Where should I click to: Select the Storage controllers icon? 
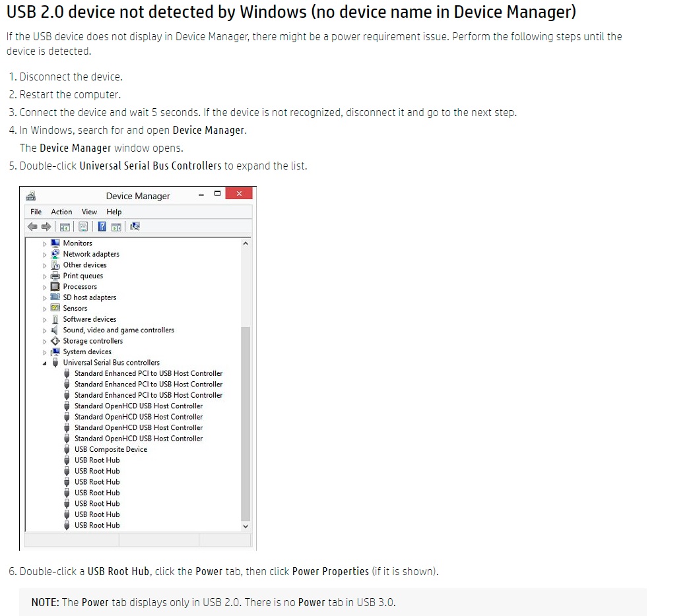(x=55, y=340)
